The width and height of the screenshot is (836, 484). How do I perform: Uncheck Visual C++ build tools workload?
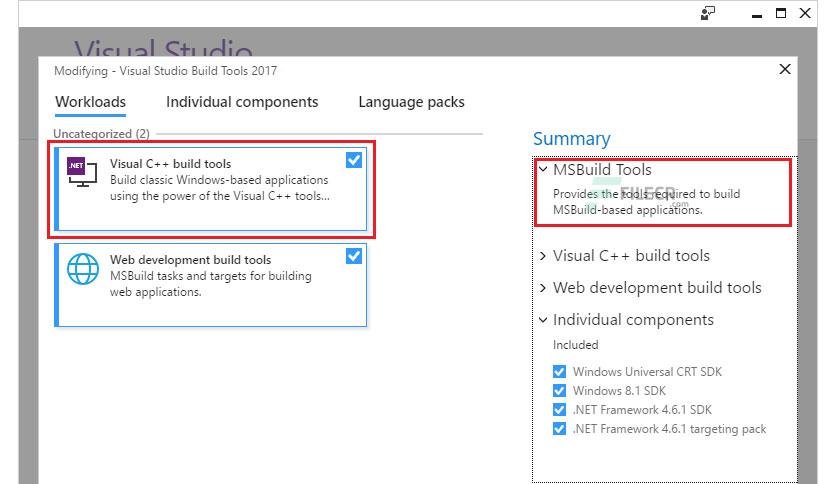point(353,160)
